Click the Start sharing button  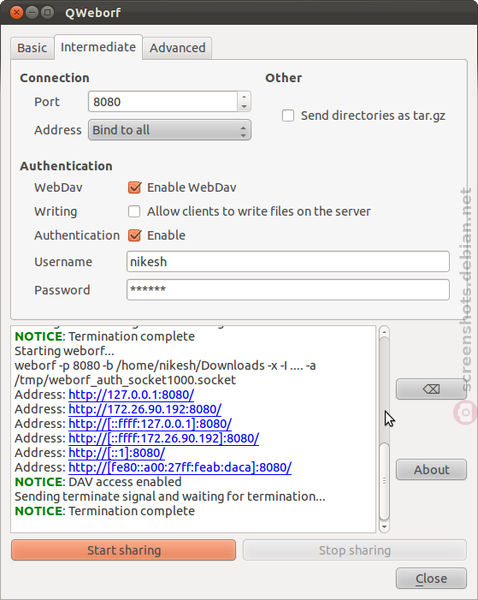click(x=124, y=550)
